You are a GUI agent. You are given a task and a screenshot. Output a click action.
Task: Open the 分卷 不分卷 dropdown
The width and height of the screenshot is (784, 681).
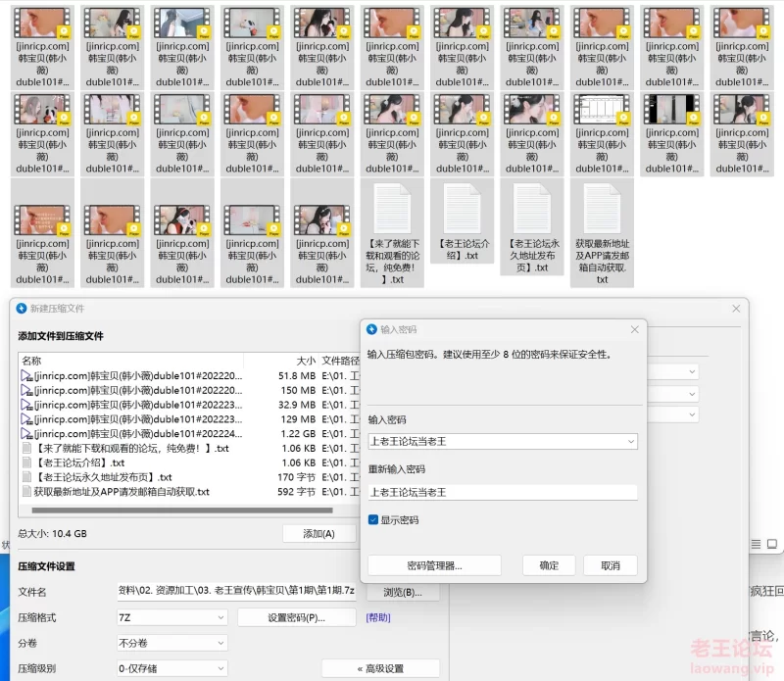coord(172,644)
